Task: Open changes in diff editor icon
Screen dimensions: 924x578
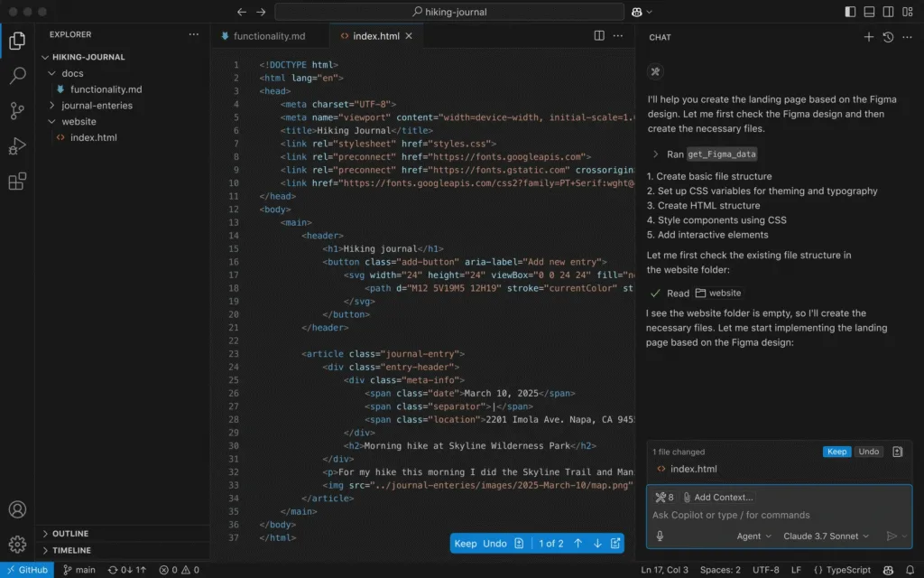Action: point(615,544)
